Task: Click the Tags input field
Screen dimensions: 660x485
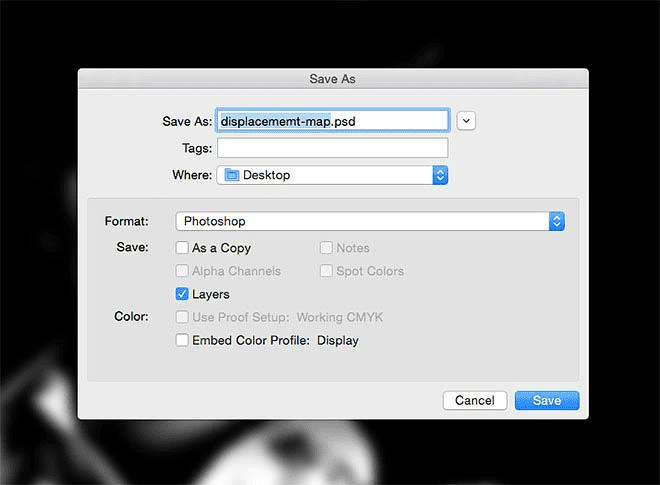Action: tap(332, 148)
